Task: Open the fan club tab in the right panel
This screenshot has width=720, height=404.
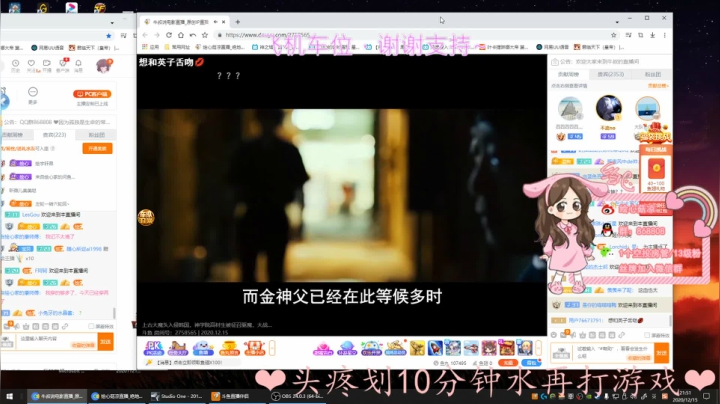Action: coord(652,74)
